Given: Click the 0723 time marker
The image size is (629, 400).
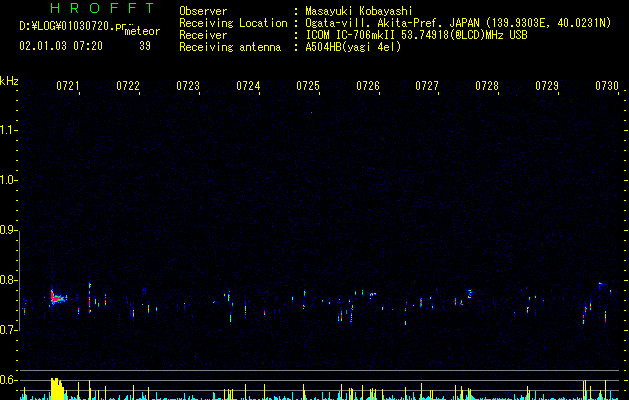Looking at the screenshot, I should tap(188, 86).
